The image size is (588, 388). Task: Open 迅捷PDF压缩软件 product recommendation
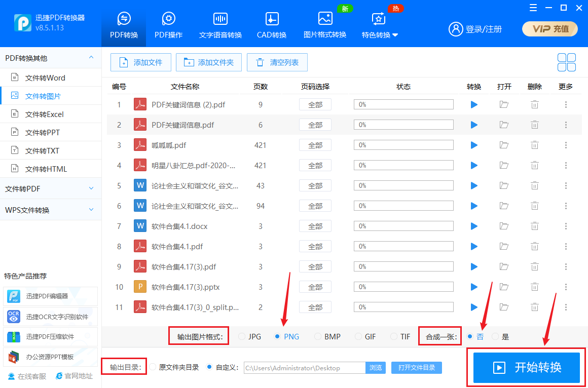pyautogui.click(x=50, y=337)
